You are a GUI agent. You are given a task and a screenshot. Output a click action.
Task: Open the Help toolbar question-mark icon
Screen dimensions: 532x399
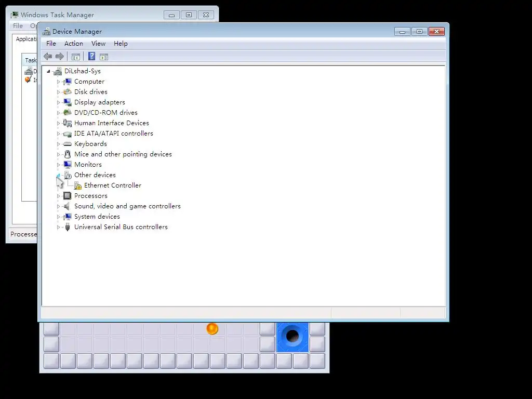pyautogui.click(x=91, y=56)
